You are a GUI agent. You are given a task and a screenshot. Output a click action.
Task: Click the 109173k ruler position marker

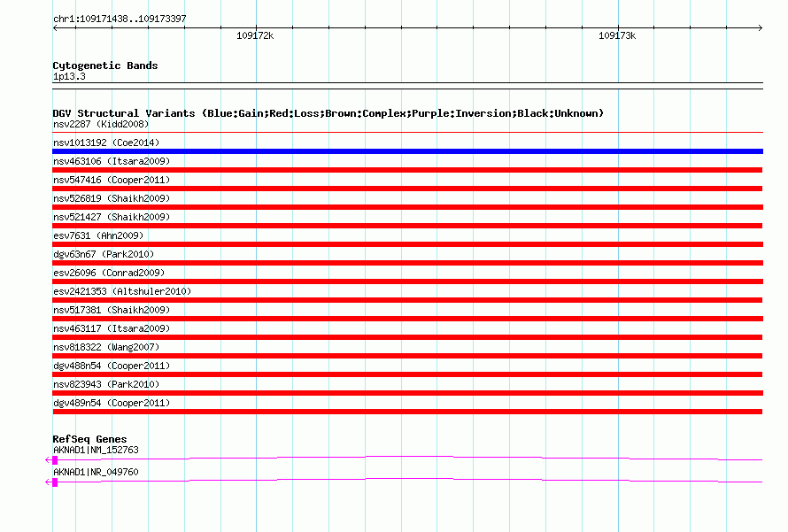(617, 36)
